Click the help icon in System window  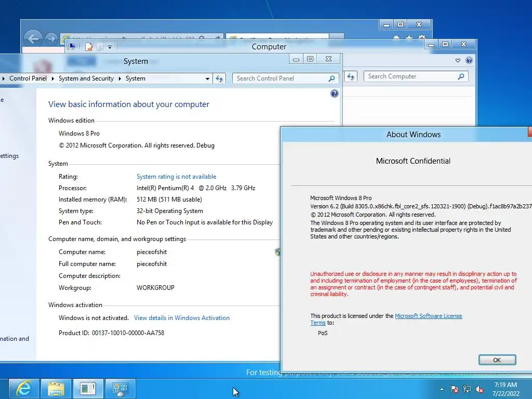click(334, 94)
